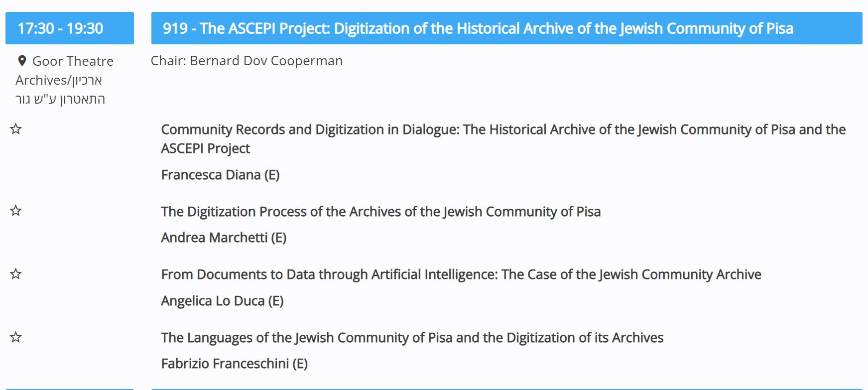Viewport: 868px width, 390px height.
Task: Click chair name Bernard Dov Cooperman
Action: 266,61
